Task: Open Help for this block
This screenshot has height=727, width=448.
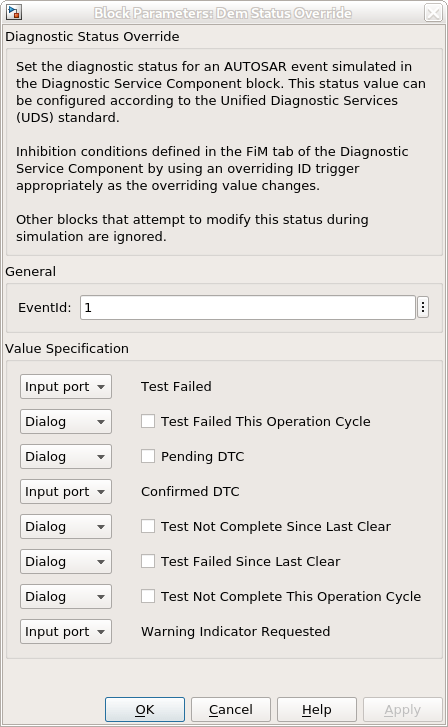Action: tap(317, 709)
